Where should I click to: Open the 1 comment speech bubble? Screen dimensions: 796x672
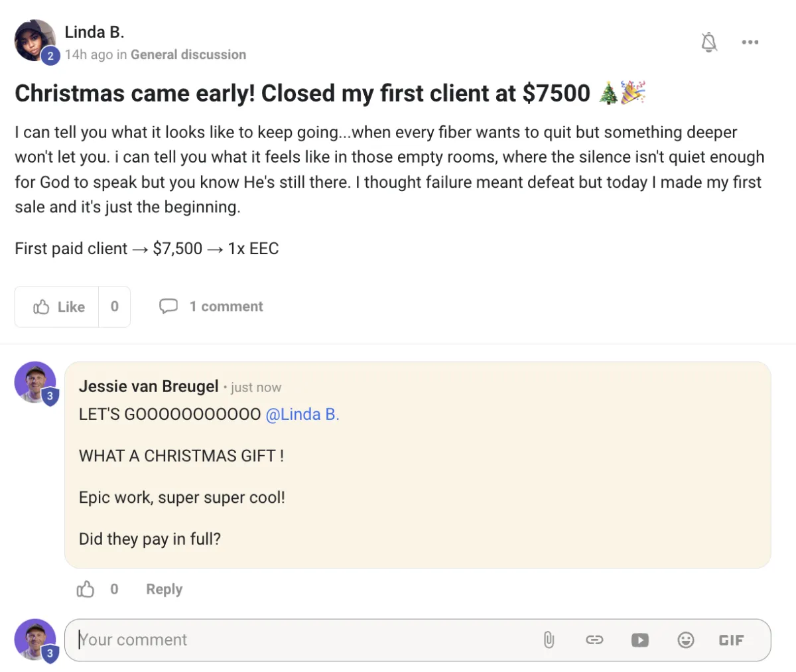211,306
